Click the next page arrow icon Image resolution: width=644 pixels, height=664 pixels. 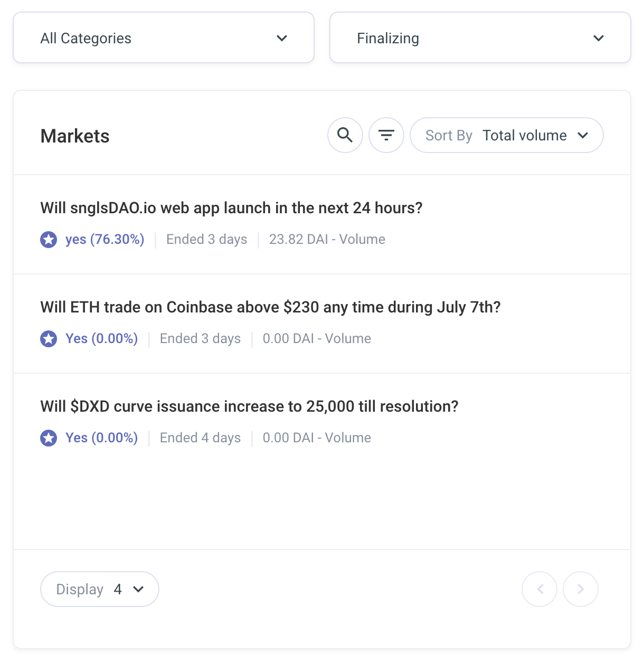point(581,589)
